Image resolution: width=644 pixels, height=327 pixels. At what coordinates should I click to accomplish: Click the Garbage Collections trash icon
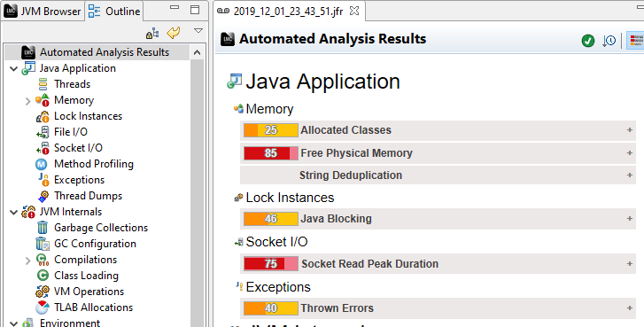(x=43, y=228)
